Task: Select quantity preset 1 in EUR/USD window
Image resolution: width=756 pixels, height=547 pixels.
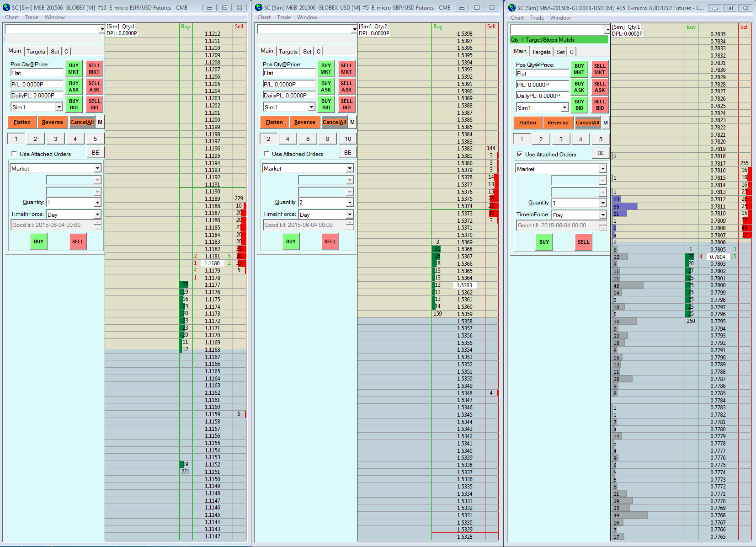Action: tap(16, 139)
